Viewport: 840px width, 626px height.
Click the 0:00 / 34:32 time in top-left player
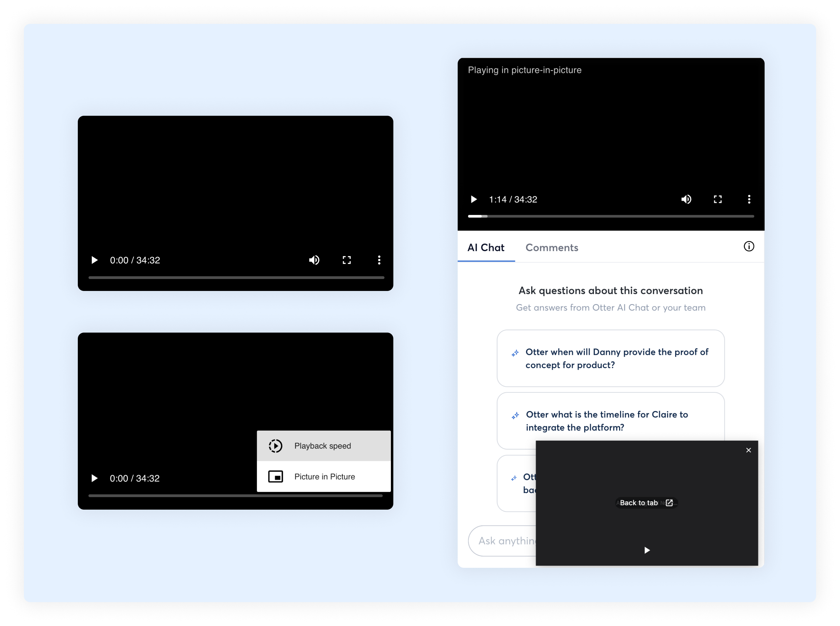tap(135, 260)
